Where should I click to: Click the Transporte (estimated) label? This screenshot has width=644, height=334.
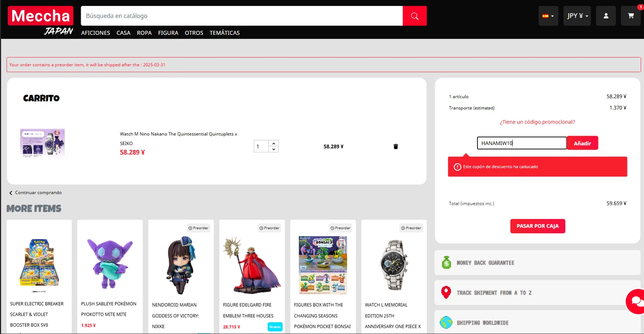[x=471, y=108]
